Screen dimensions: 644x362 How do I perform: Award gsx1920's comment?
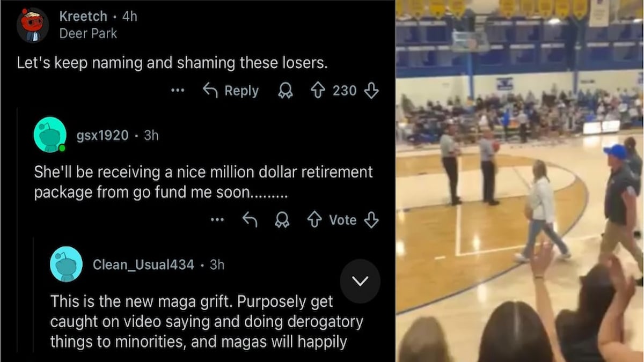[282, 220]
